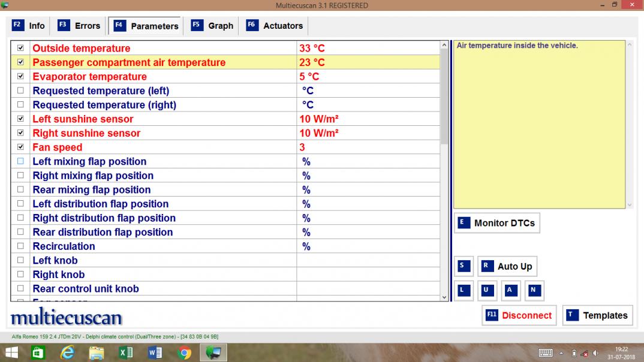Screen dimensions: 644x362
Task: Select the 23 °C compartment temperature value
Action: pos(312,62)
